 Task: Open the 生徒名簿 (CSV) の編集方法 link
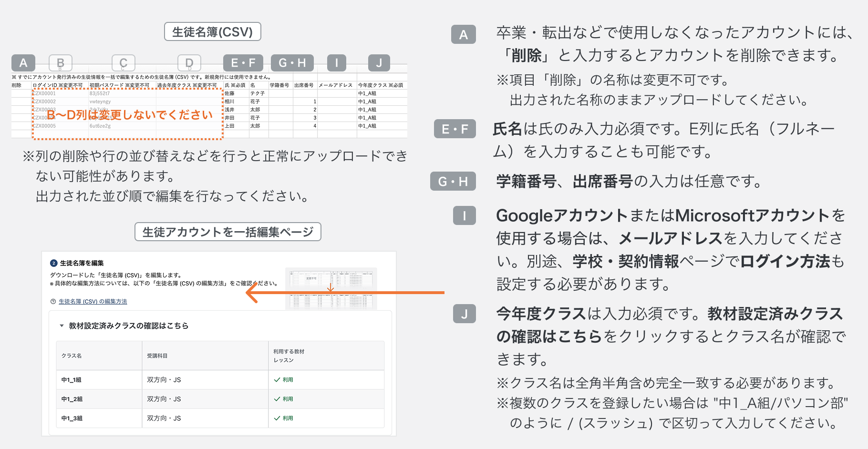[93, 302]
